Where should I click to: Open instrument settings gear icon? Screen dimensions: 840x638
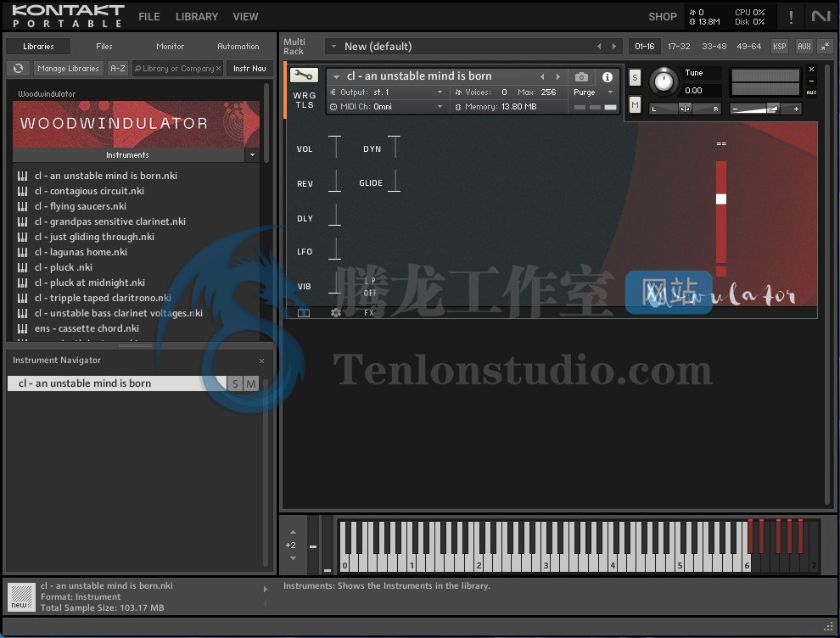336,313
